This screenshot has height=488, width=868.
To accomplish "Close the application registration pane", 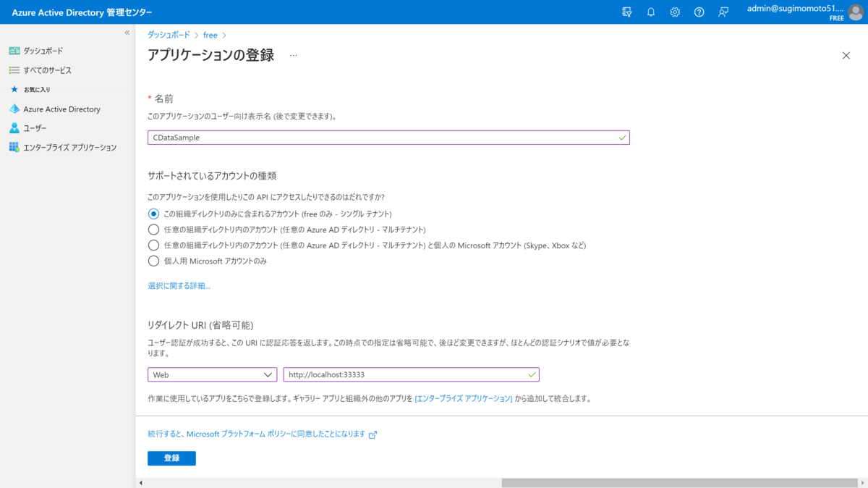I will (846, 55).
